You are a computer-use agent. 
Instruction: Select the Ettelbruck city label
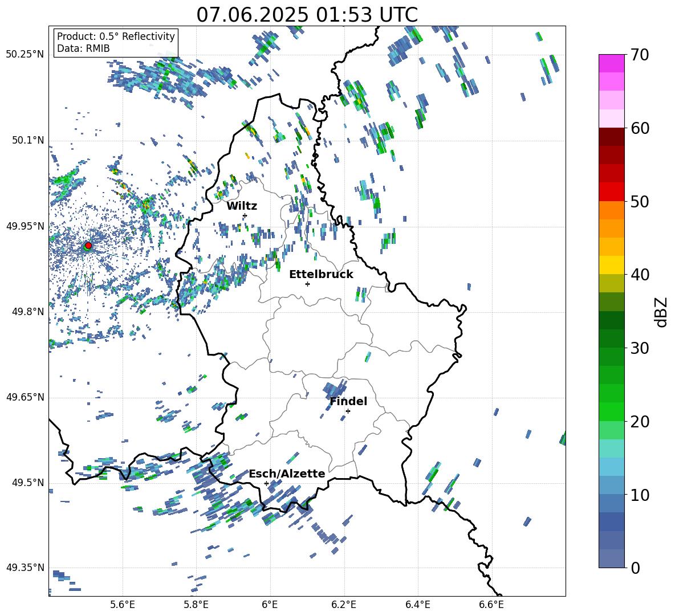[321, 275]
